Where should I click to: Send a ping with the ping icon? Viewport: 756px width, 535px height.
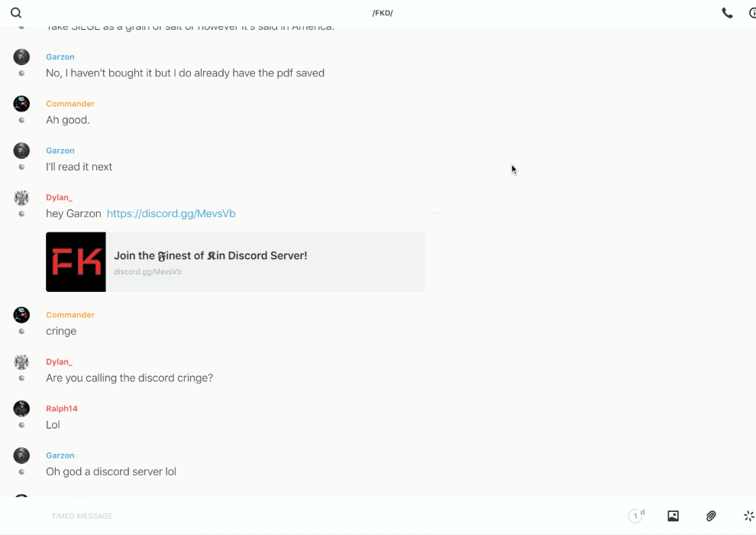[748, 516]
